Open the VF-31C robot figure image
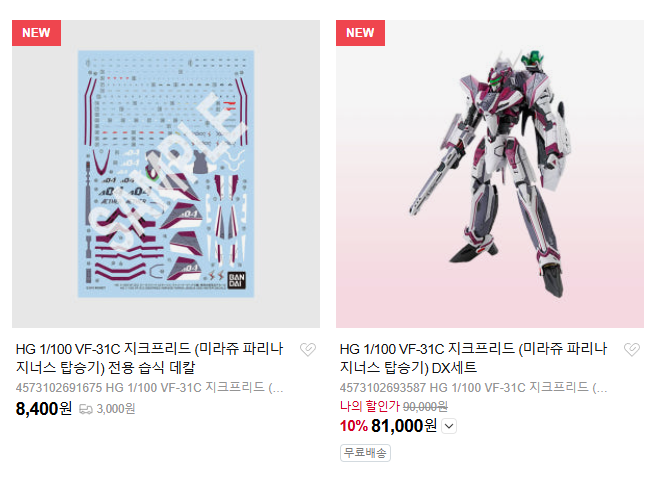This screenshot has height=490, width=656. tap(490, 174)
